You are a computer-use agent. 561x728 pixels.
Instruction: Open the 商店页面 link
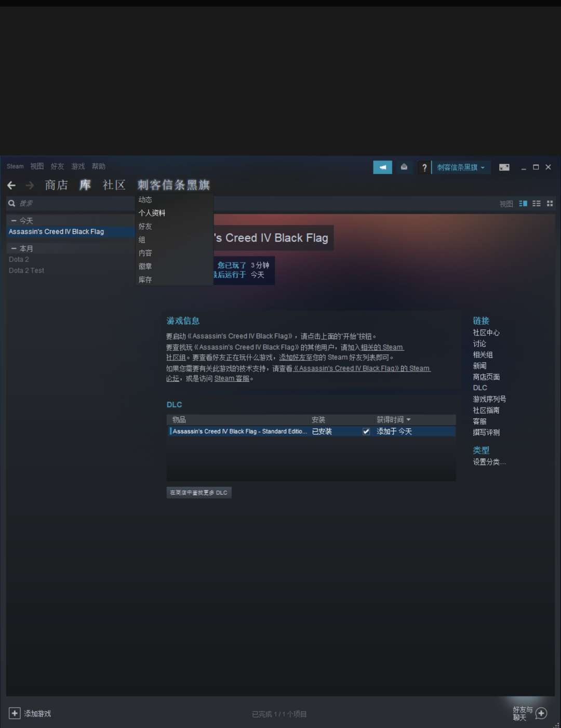click(486, 377)
